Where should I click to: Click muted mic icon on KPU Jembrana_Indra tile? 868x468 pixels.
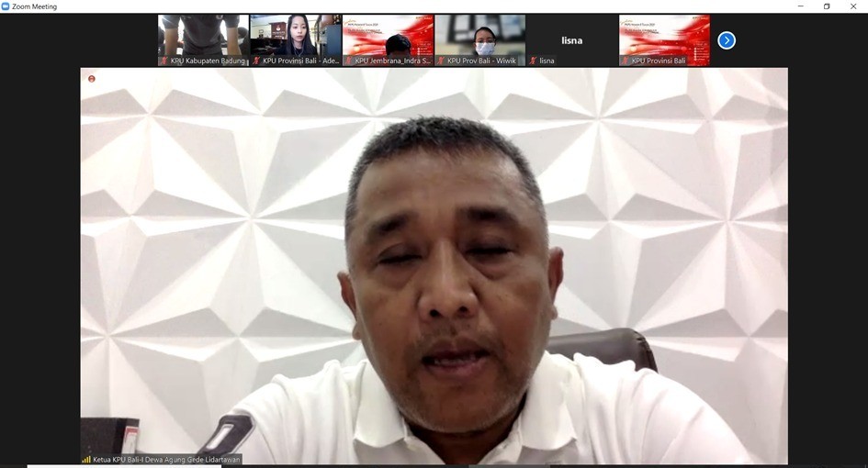(x=349, y=61)
